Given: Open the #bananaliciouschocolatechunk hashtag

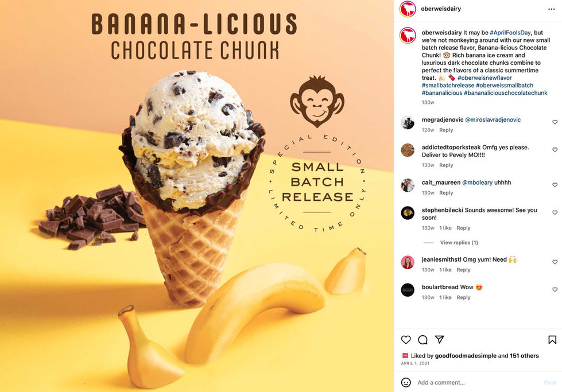Looking at the screenshot, I should (x=505, y=93).
